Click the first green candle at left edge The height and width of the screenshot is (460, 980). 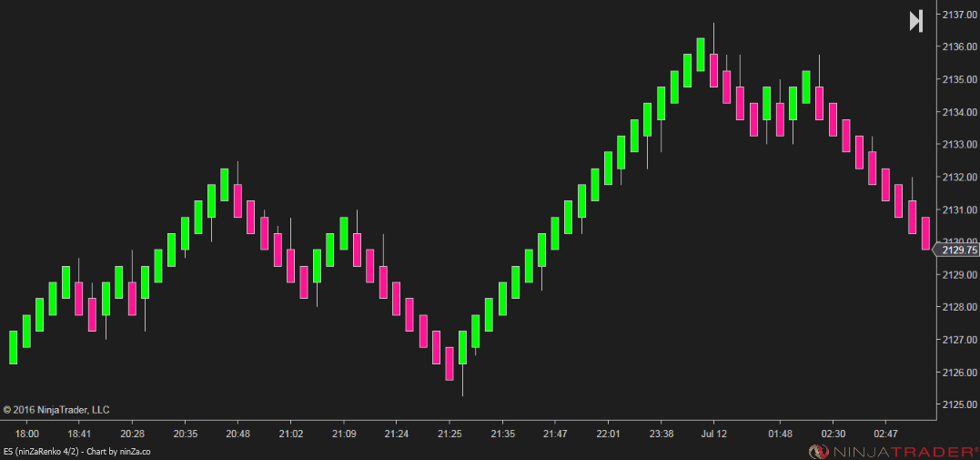(14, 347)
